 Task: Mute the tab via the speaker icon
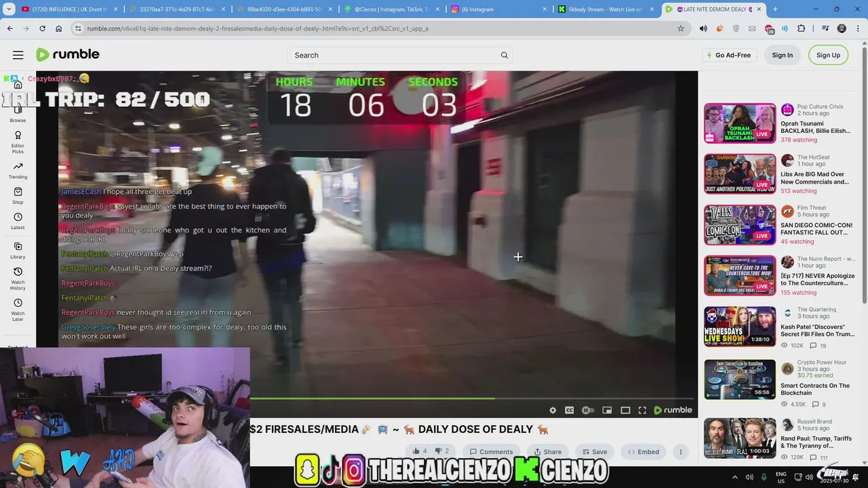tap(703, 28)
